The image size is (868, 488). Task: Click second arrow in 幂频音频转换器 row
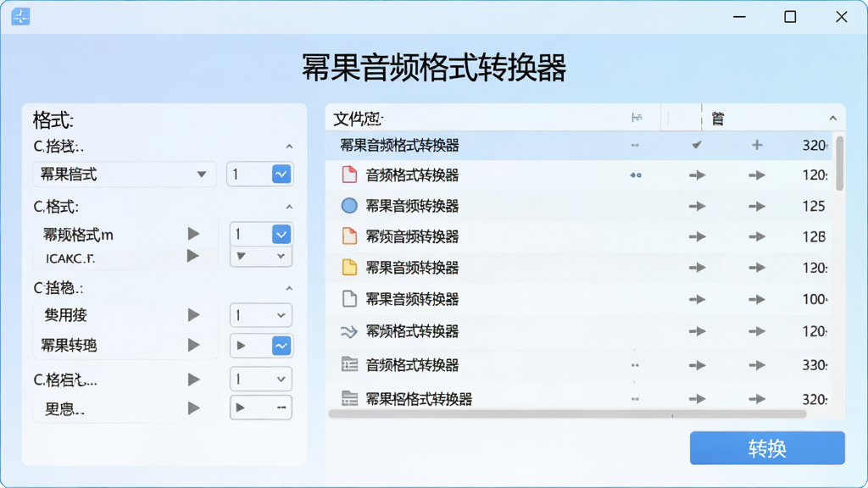tap(757, 237)
